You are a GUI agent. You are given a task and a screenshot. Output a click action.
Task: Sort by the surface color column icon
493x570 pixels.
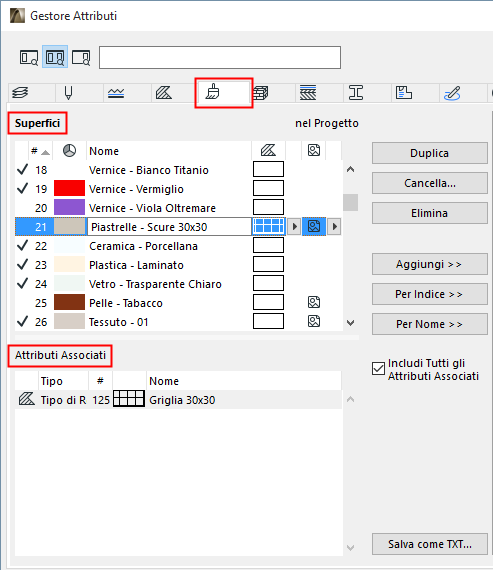(69, 150)
